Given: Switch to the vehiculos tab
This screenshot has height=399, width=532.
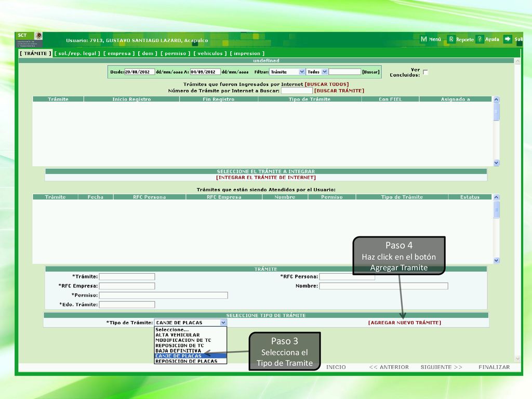Looking at the screenshot, I should click(210, 54).
